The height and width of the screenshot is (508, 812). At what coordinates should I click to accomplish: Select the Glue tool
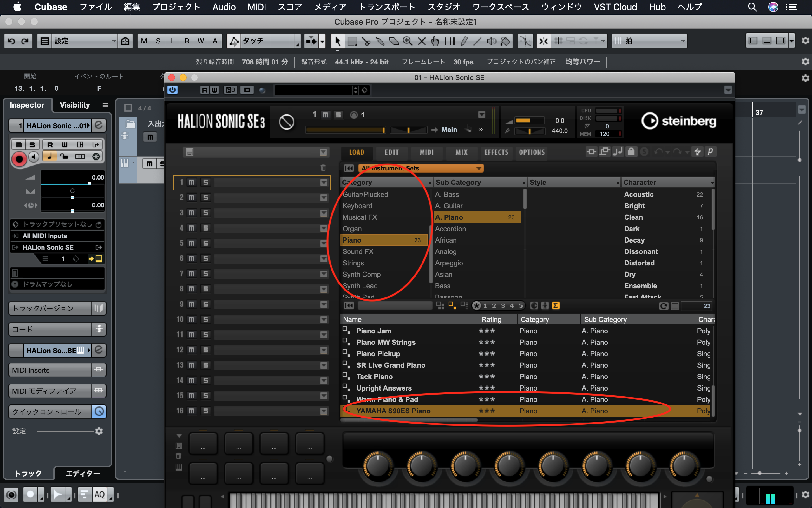coord(380,41)
